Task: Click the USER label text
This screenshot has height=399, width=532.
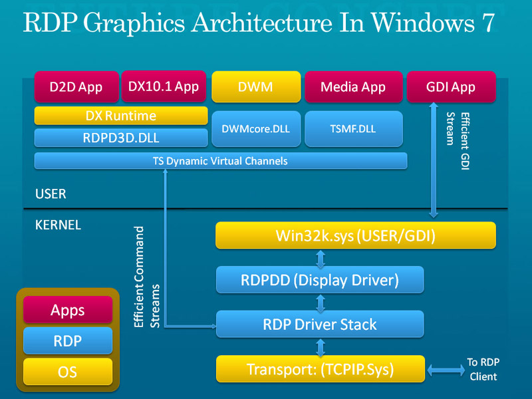Action: click(x=51, y=194)
